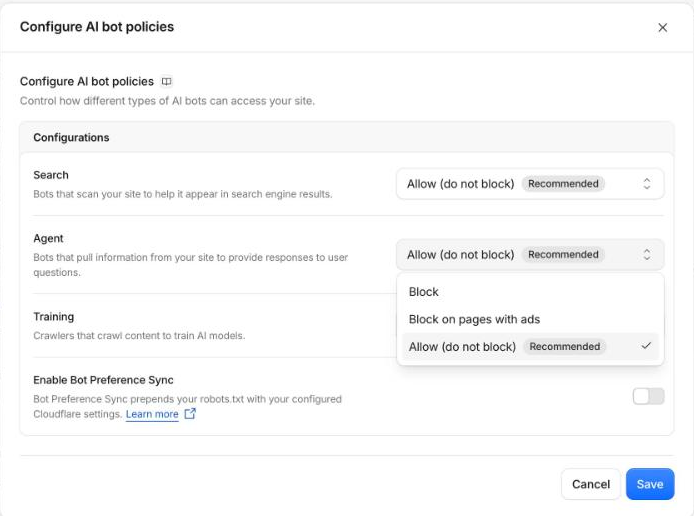Screen dimensions: 694x516
Task: Click the Agent dropdown up-down chevron
Action: pyautogui.click(x=647, y=254)
